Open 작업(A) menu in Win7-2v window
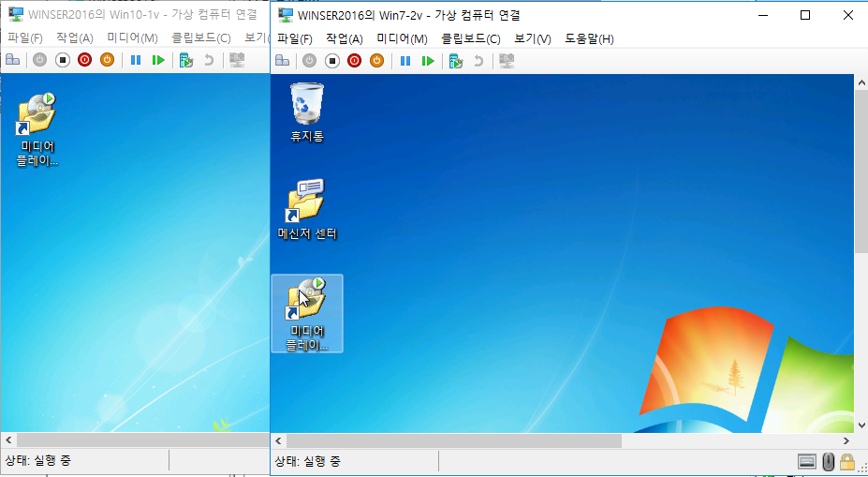 (345, 38)
